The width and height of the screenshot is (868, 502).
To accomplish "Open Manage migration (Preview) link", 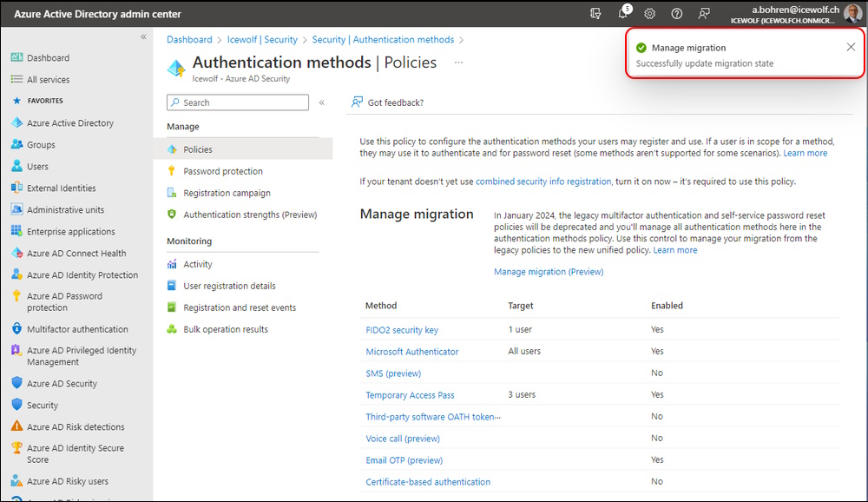I will point(549,272).
